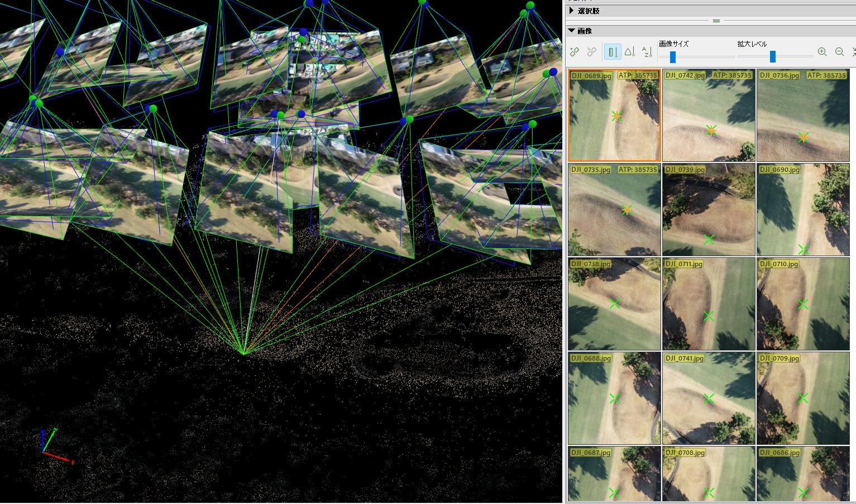The height and width of the screenshot is (504, 856).
Task: Click the zoom out magnifier icon
Action: click(x=839, y=52)
